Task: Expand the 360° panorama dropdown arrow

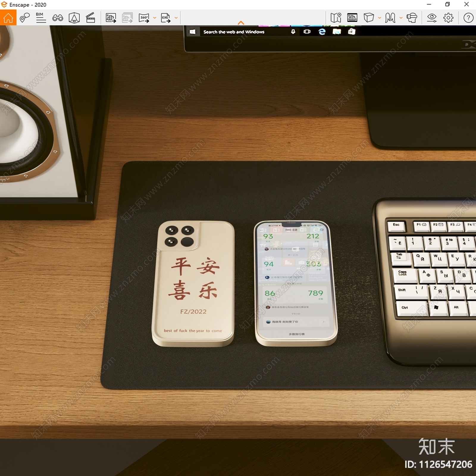Action: [x=155, y=18]
